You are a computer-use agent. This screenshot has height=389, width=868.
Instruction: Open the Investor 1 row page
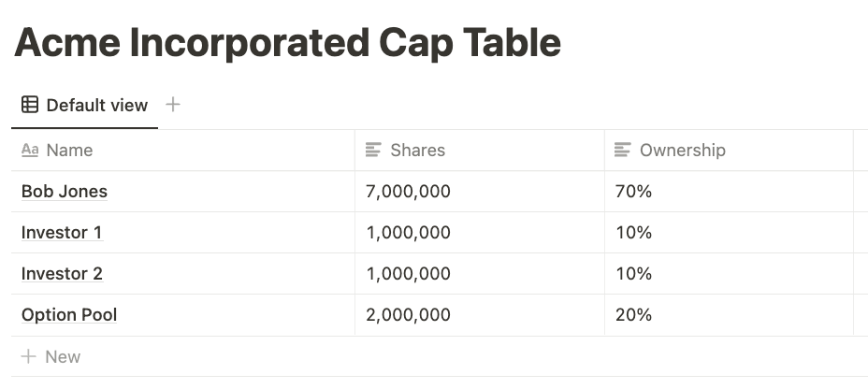pyautogui.click(x=62, y=233)
